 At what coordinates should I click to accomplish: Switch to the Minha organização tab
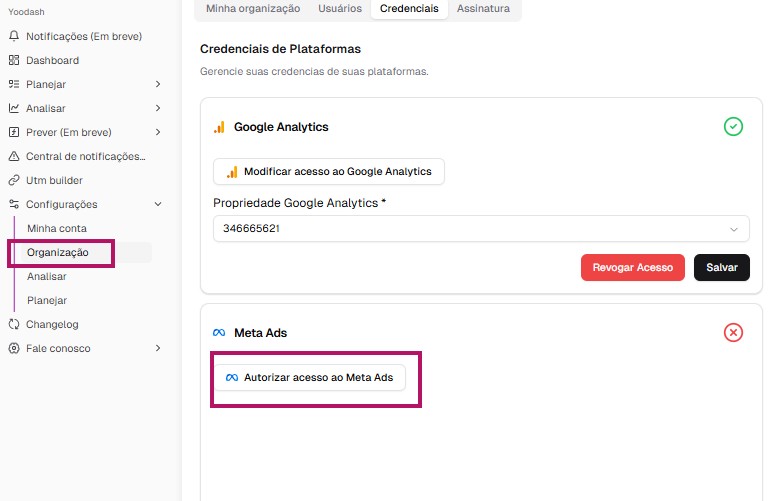click(253, 8)
